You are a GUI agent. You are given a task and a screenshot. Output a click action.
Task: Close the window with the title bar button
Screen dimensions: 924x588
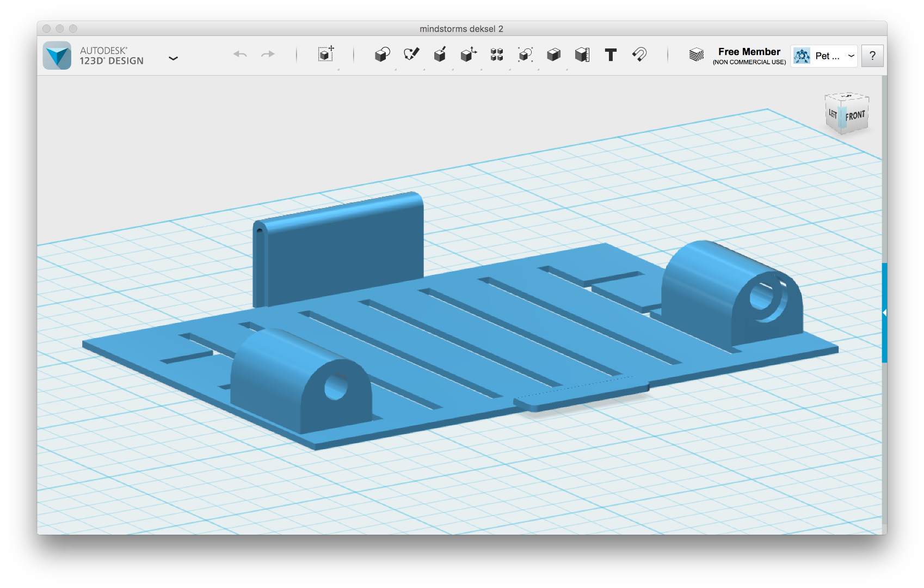[47, 28]
